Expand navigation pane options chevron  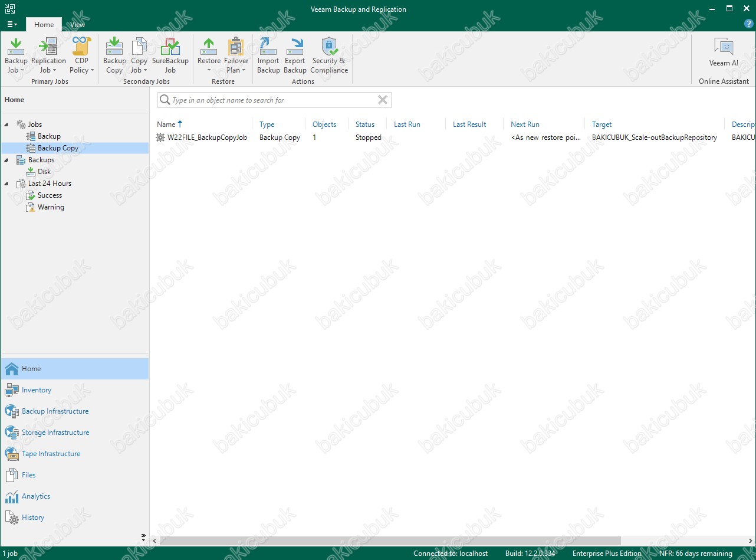click(143, 536)
